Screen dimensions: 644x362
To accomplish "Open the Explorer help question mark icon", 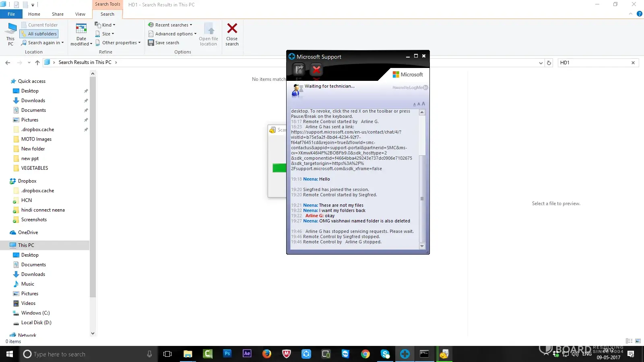I will click(639, 14).
